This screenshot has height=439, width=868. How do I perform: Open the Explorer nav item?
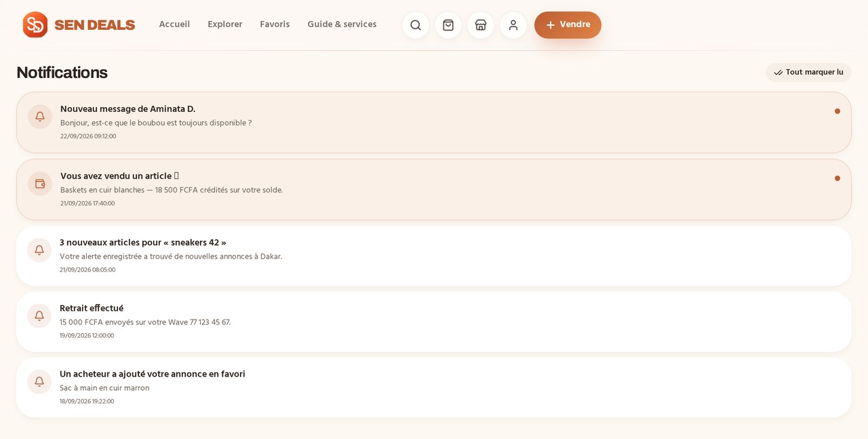pos(225,24)
